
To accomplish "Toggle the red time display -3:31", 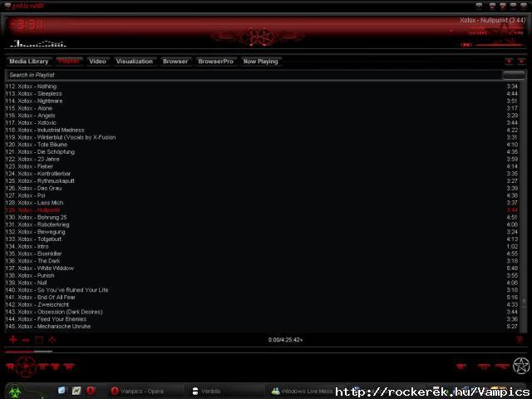I will click(27, 26).
